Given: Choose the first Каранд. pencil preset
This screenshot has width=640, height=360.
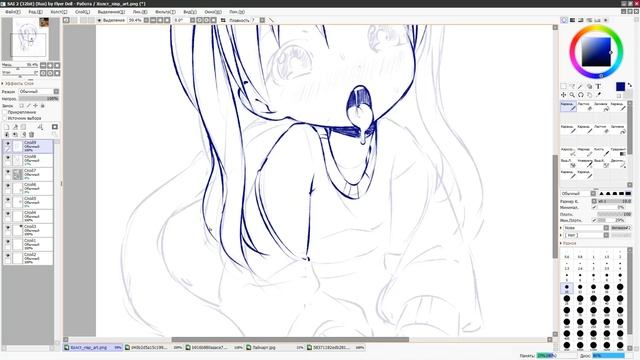Looking at the screenshot, I should (568, 107).
